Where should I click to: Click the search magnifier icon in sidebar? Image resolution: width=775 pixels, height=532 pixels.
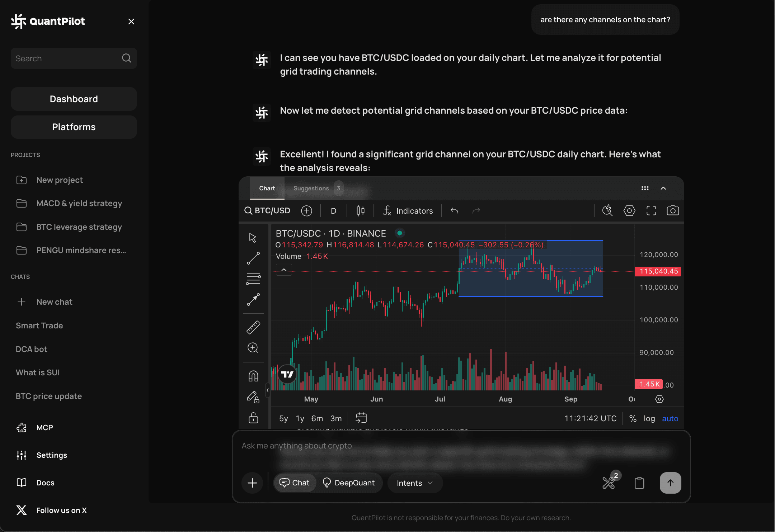click(x=127, y=58)
